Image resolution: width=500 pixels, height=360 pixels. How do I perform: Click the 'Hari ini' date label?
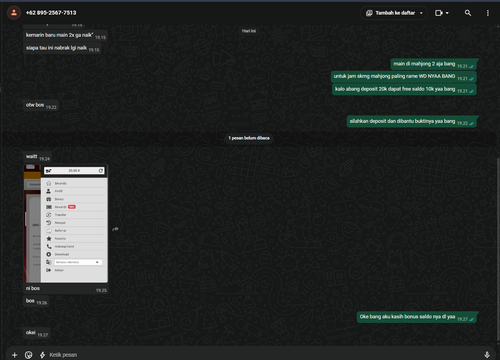(249, 31)
